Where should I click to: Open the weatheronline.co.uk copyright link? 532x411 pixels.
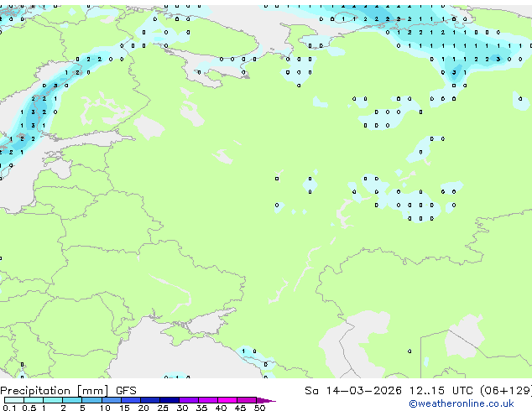click(x=462, y=403)
